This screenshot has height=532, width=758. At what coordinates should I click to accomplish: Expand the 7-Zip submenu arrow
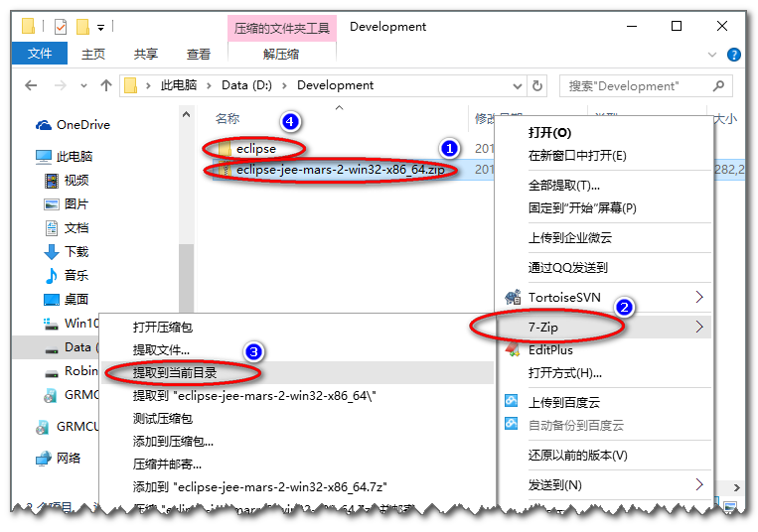click(699, 327)
